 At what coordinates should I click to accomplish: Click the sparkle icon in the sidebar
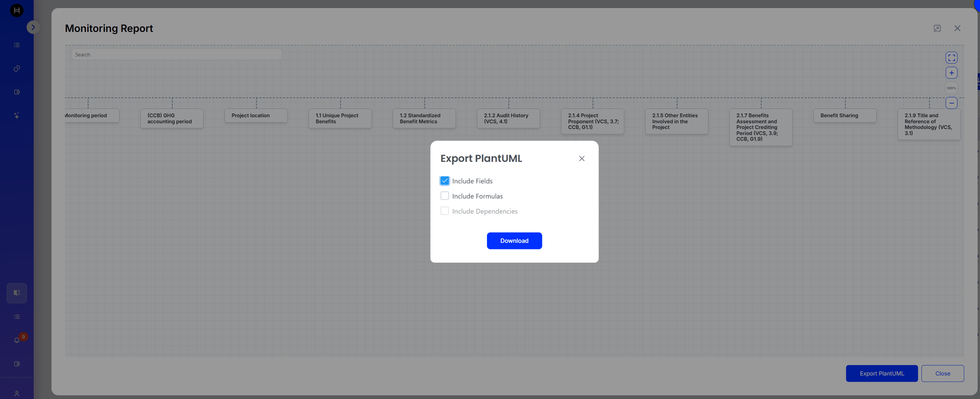17,116
